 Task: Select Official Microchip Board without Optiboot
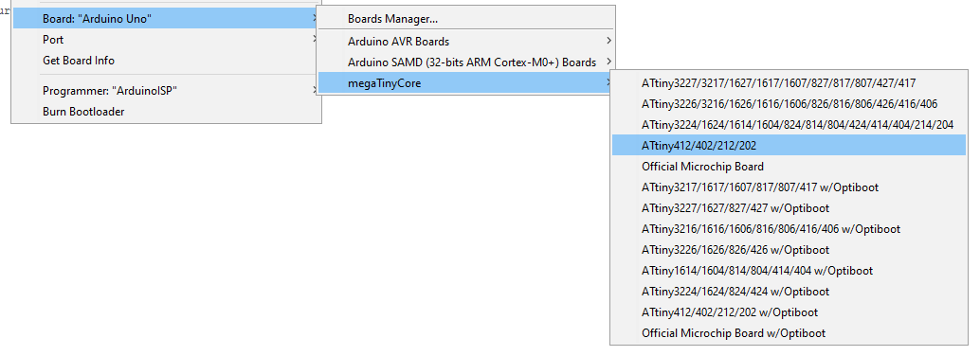(789, 167)
